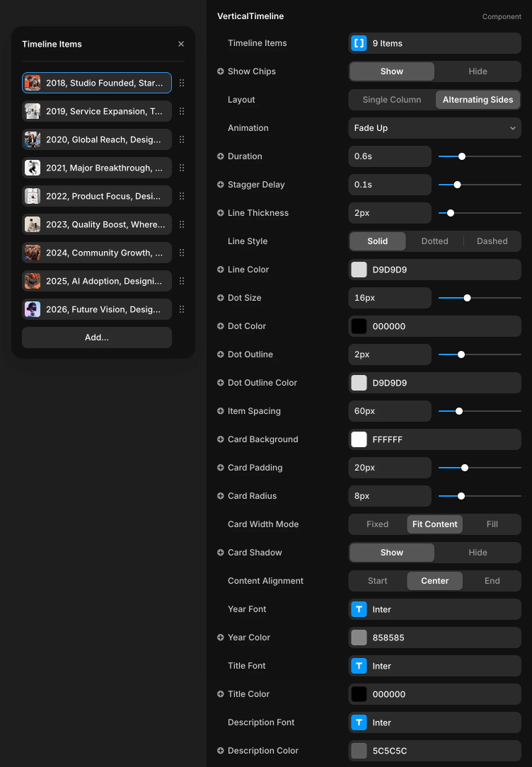532x767 pixels.
Task: Open the Title Font Inter picker
Action: tap(434, 666)
